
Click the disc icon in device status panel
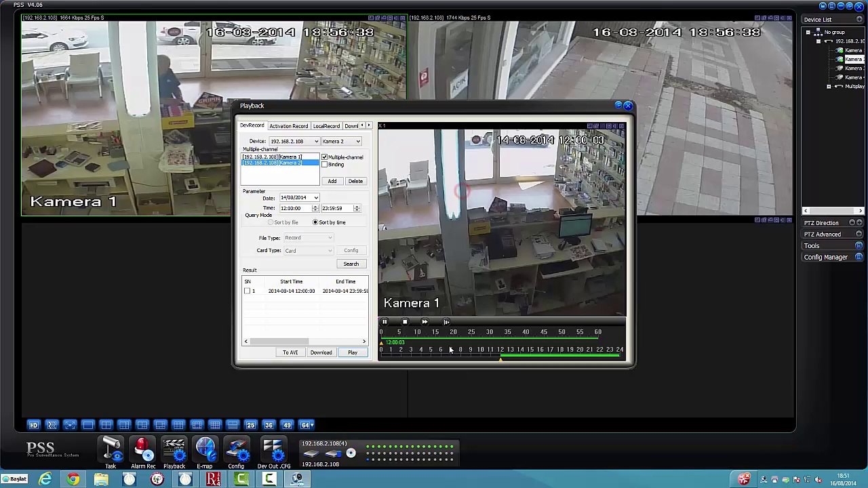coord(351,453)
